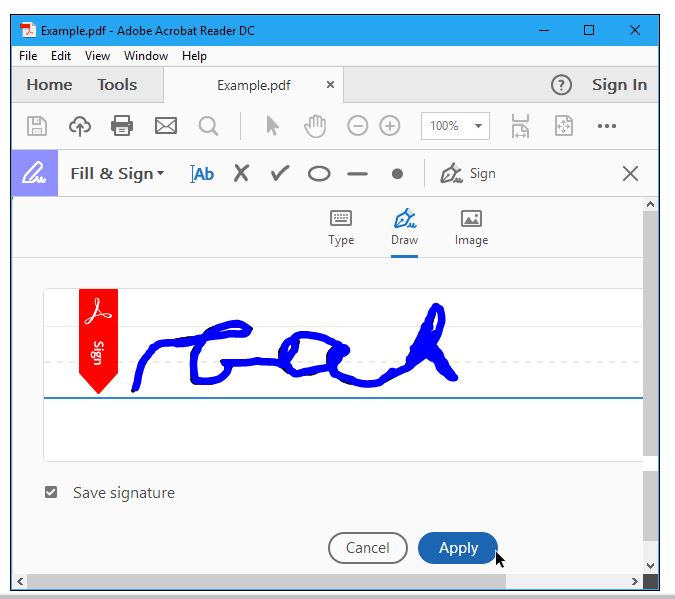Select the Add Text Ab tool

click(x=202, y=174)
